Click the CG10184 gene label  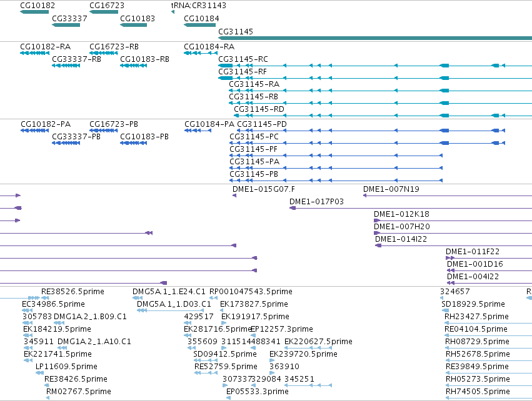coord(201,19)
